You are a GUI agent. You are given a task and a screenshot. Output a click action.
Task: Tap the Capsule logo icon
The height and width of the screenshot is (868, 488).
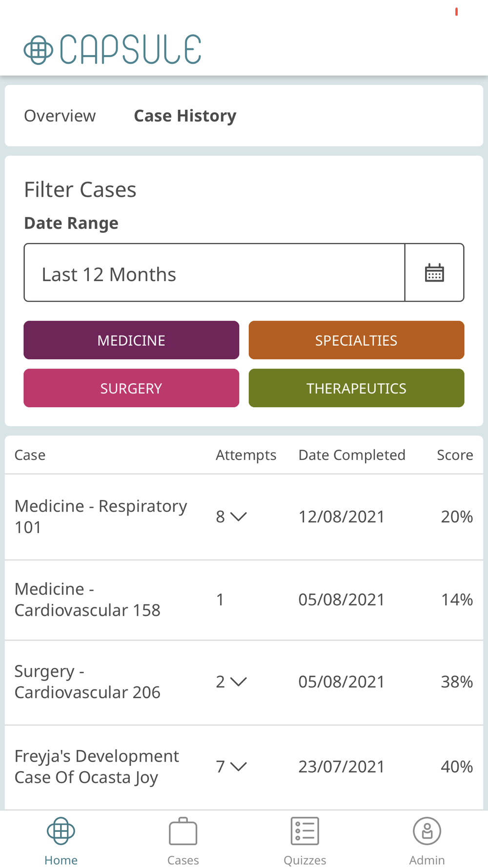point(39,50)
